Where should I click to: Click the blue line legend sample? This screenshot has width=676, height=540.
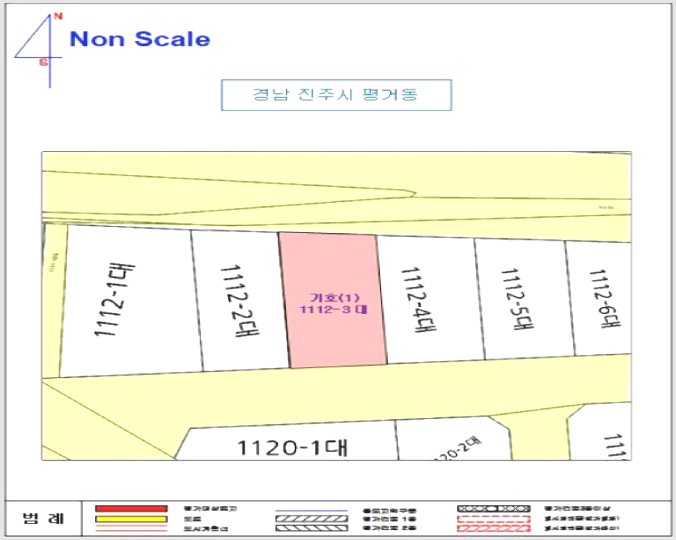tap(311, 510)
